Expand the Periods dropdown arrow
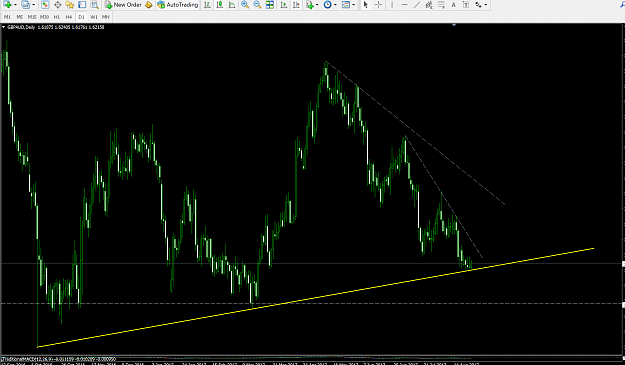Viewport: 625px width, 365px height. (335, 5)
